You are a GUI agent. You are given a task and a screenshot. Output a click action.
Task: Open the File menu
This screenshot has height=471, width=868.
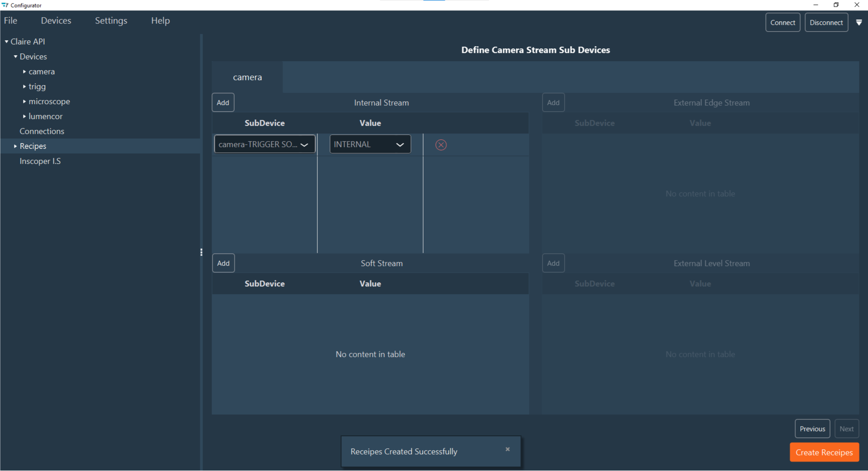tap(10, 21)
